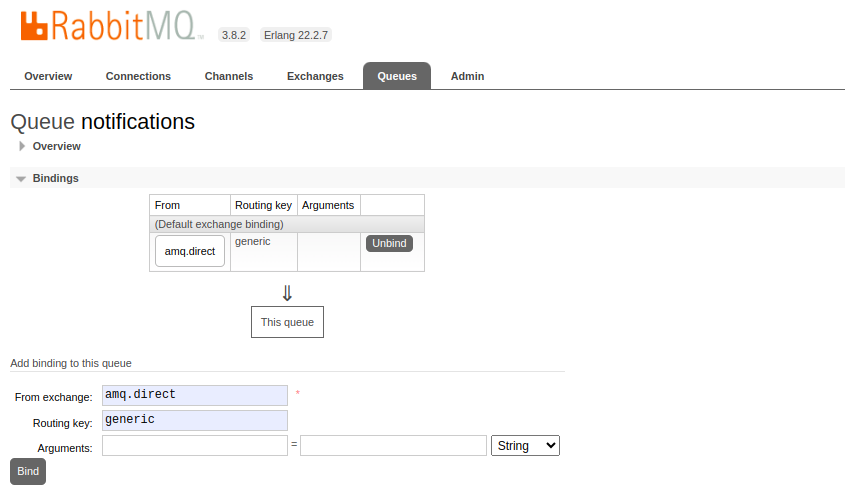Open the Connections tab
This screenshot has height=496, width=845.
point(138,76)
